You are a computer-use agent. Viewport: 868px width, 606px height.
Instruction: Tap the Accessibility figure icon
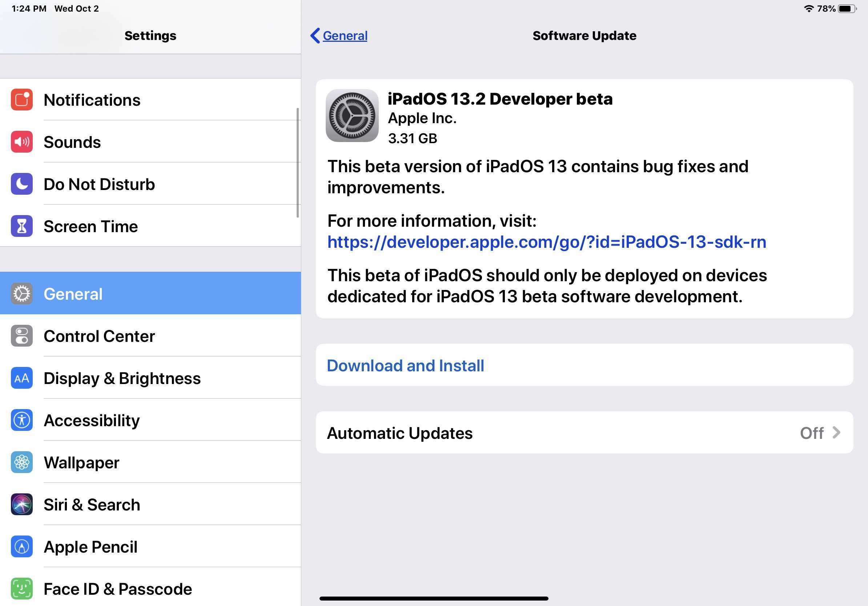21,420
